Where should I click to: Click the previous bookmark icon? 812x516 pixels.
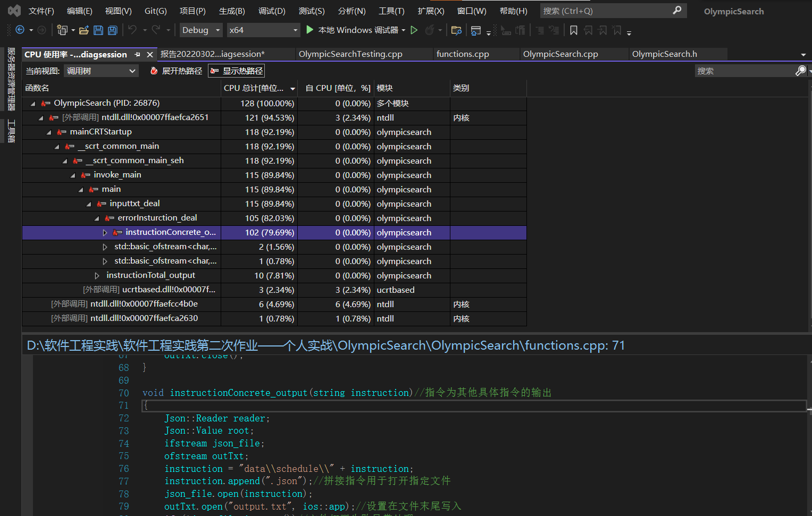coord(588,30)
